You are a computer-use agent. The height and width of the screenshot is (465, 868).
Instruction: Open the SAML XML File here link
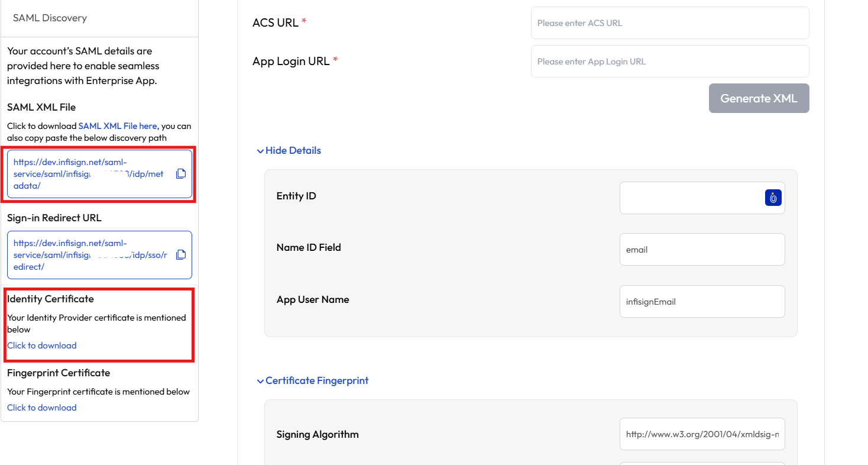(118, 126)
